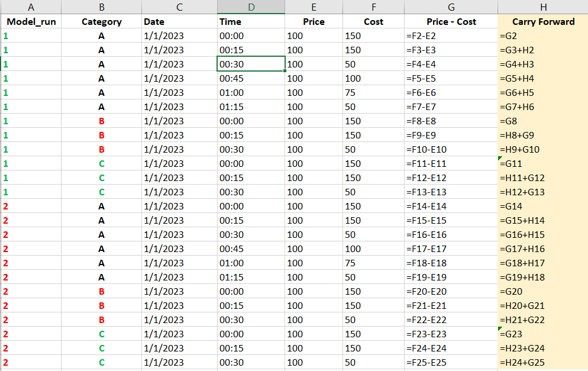Select the cell containing =H9+G10

tap(543, 150)
